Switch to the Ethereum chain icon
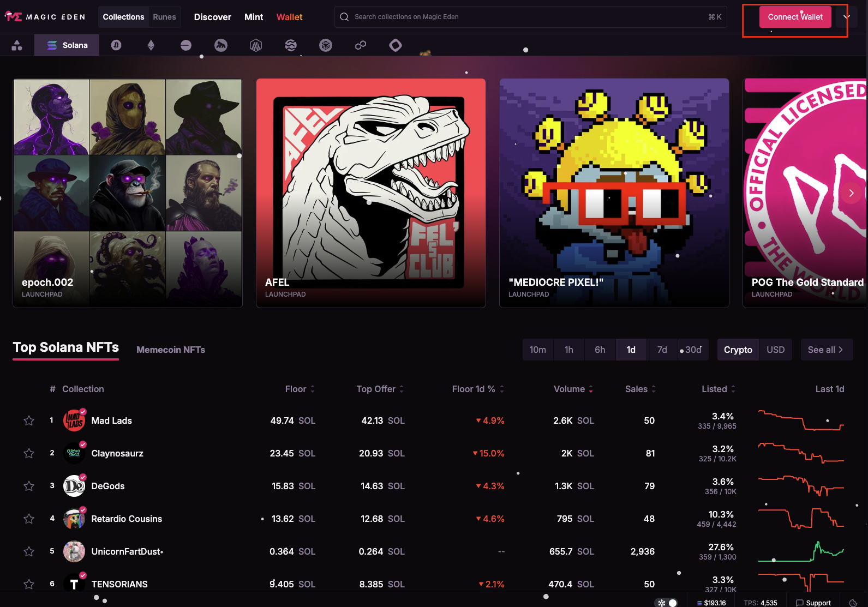This screenshot has width=868, height=607. pyautogui.click(x=151, y=45)
